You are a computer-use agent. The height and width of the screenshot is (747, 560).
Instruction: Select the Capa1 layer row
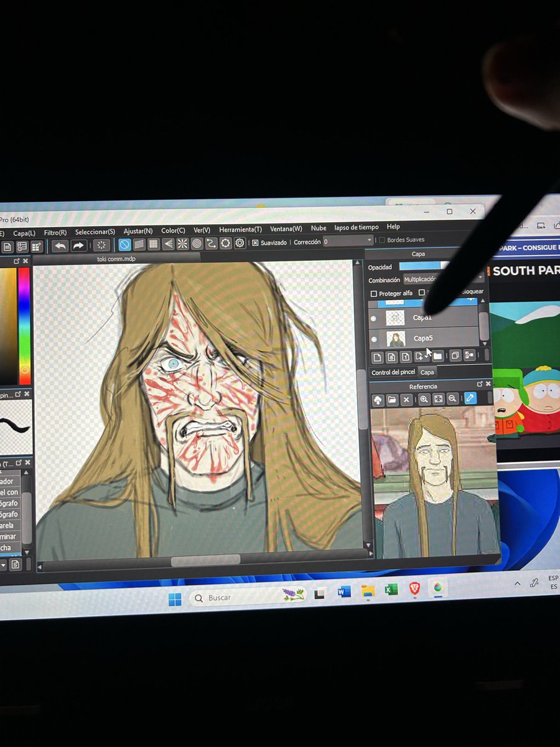(x=423, y=318)
